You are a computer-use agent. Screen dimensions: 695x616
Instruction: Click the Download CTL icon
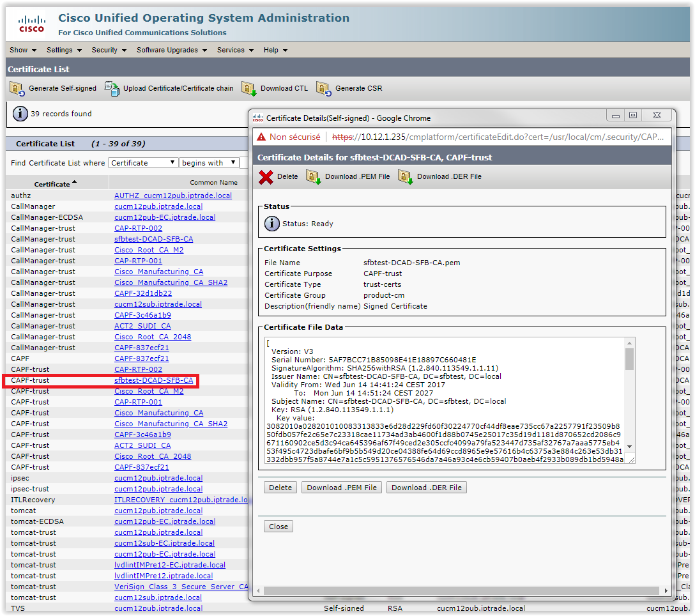coord(248,89)
